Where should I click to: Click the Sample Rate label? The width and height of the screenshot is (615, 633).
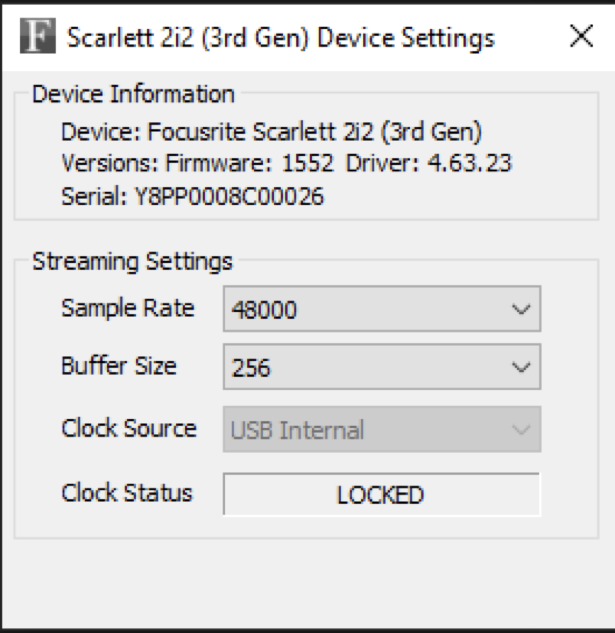pos(128,308)
